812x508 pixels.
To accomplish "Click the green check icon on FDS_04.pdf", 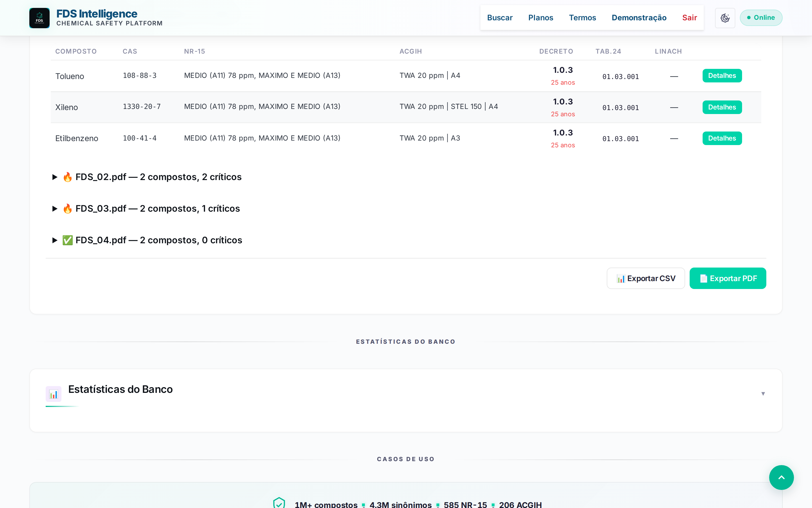I will pos(67,240).
